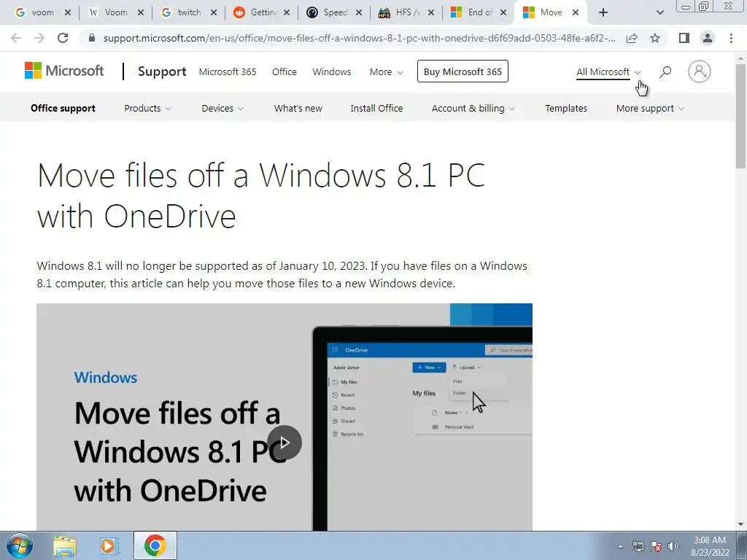The image size is (747, 560).
Task: Expand the Products menu
Action: click(147, 108)
